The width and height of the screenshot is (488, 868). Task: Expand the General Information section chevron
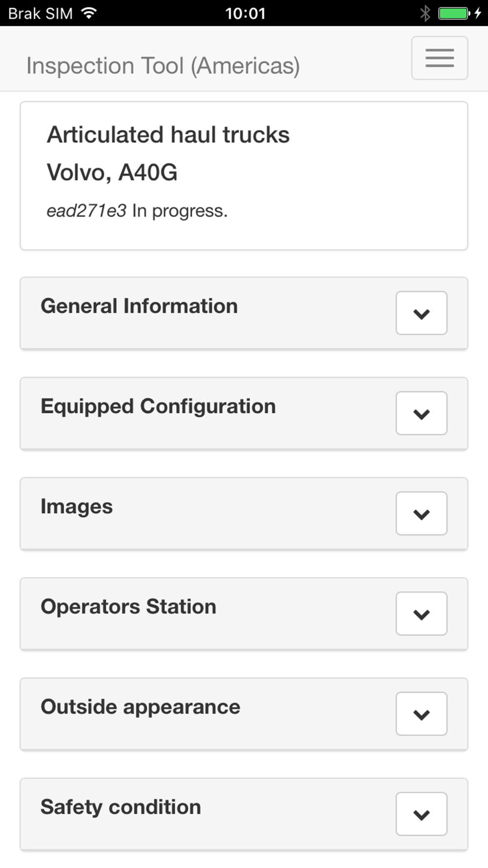[421, 313]
